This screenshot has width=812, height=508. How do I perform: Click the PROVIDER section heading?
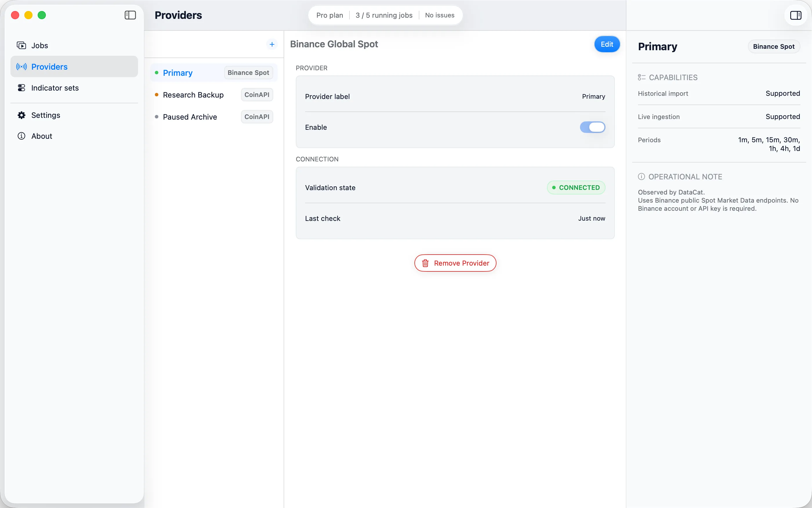[x=311, y=68]
